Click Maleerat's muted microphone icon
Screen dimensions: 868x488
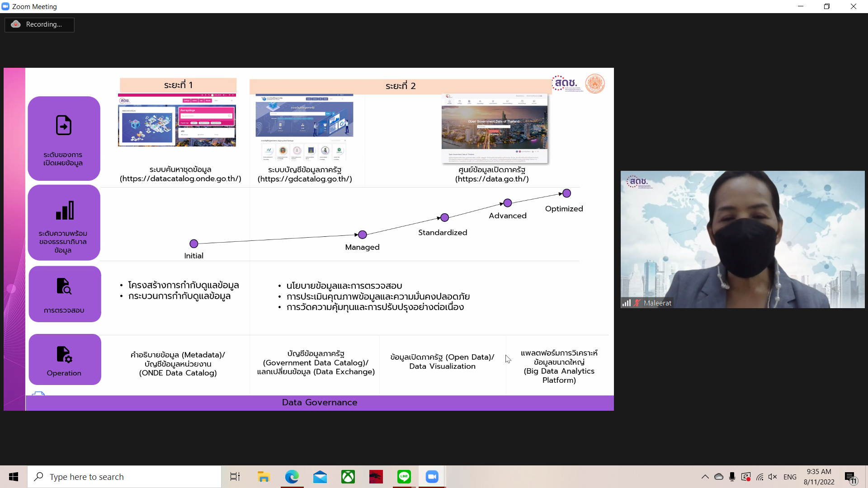637,303
